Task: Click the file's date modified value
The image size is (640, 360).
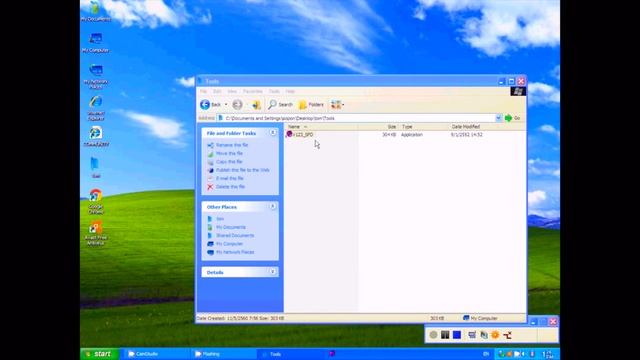Action: (x=467, y=134)
